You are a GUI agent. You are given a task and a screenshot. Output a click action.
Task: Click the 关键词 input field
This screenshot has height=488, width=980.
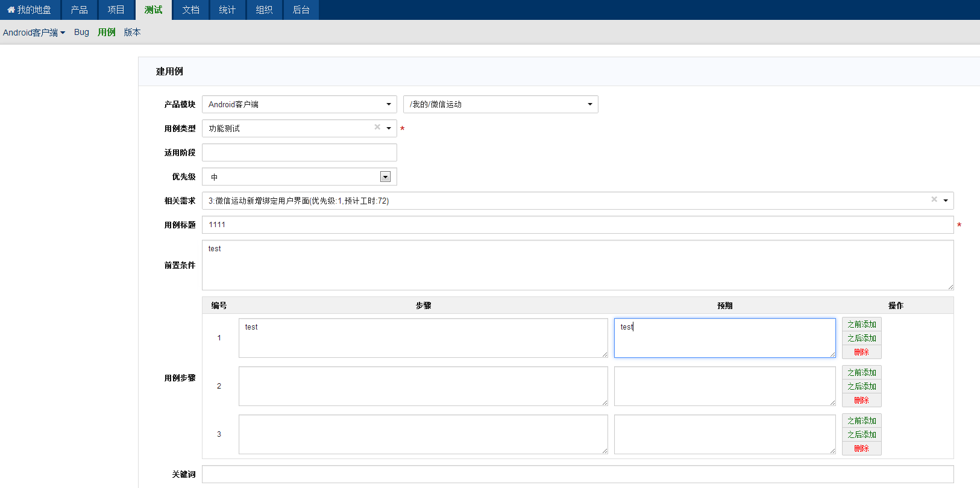pos(577,474)
